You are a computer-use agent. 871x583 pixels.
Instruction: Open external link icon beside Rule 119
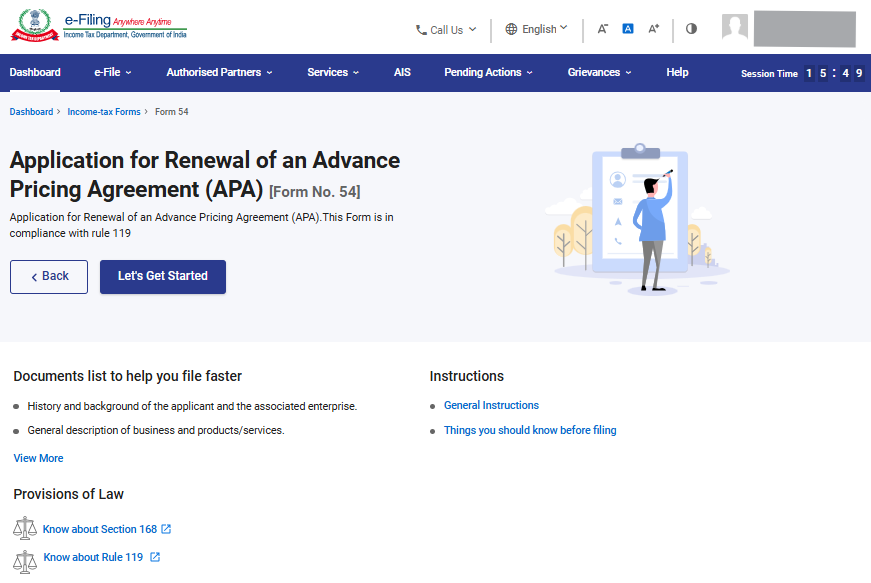tap(155, 557)
